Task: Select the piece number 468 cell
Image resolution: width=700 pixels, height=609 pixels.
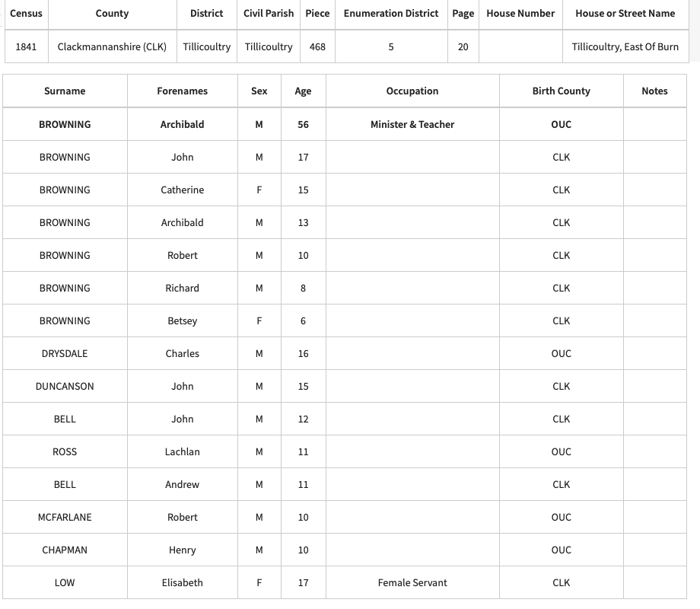Action: 317,46
